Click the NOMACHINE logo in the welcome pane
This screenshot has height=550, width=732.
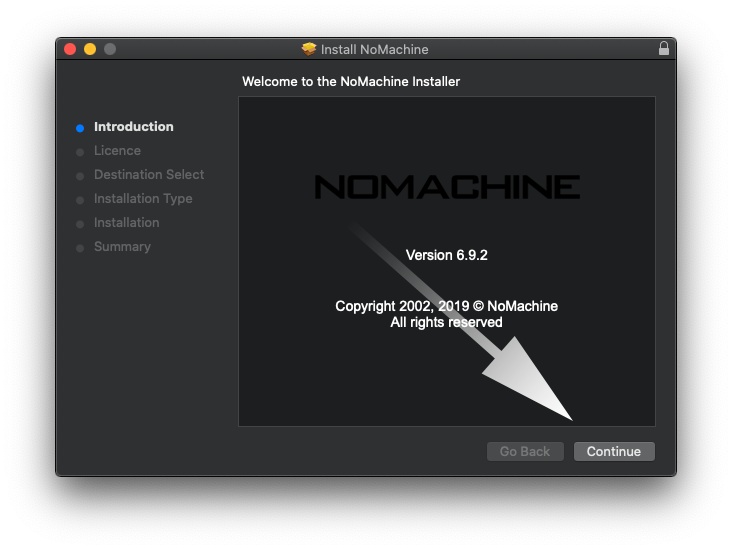pyautogui.click(x=447, y=187)
